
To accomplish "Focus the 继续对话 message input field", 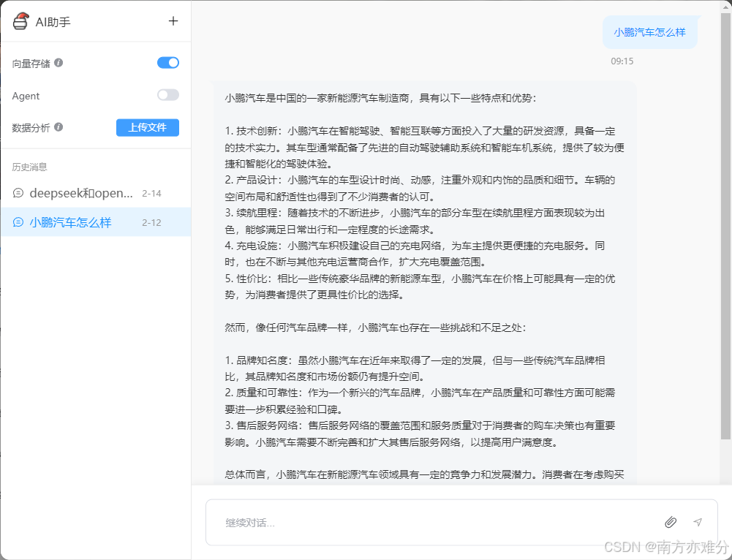I will (461, 523).
